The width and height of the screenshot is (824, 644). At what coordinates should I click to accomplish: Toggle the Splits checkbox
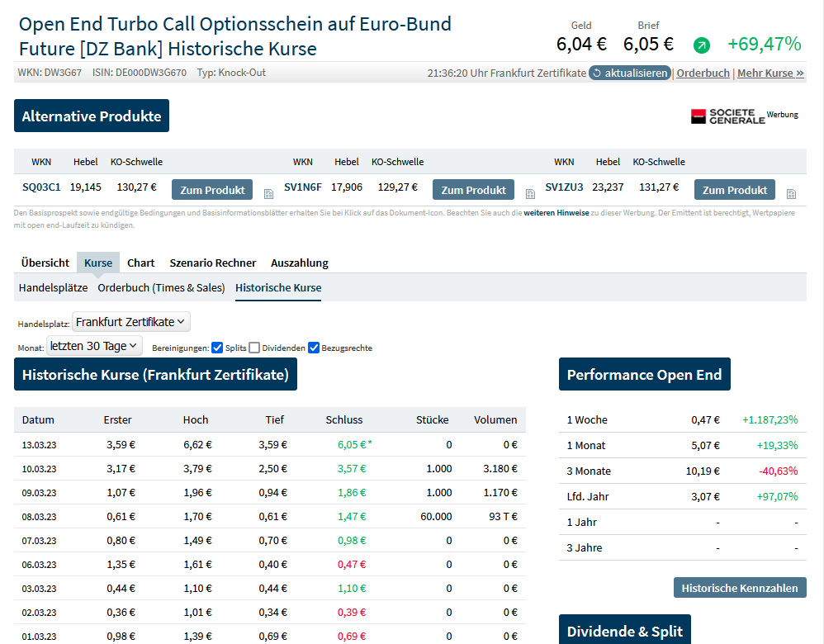pos(217,348)
